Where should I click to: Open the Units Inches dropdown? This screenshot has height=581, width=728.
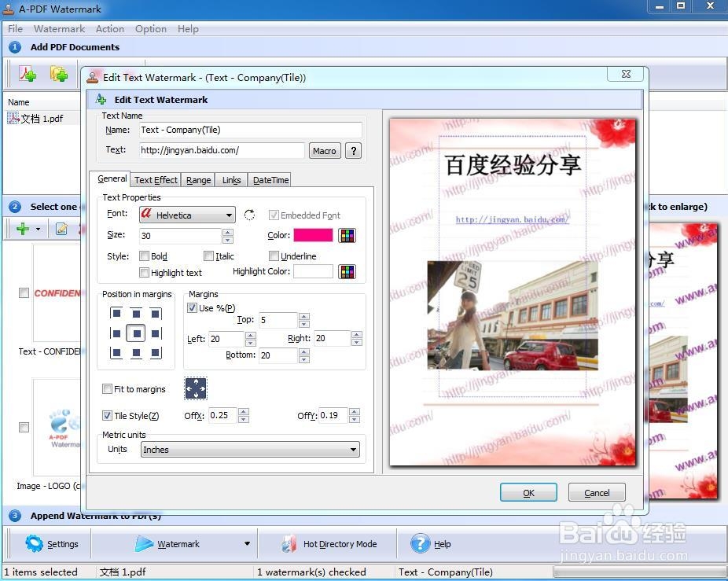click(x=250, y=449)
